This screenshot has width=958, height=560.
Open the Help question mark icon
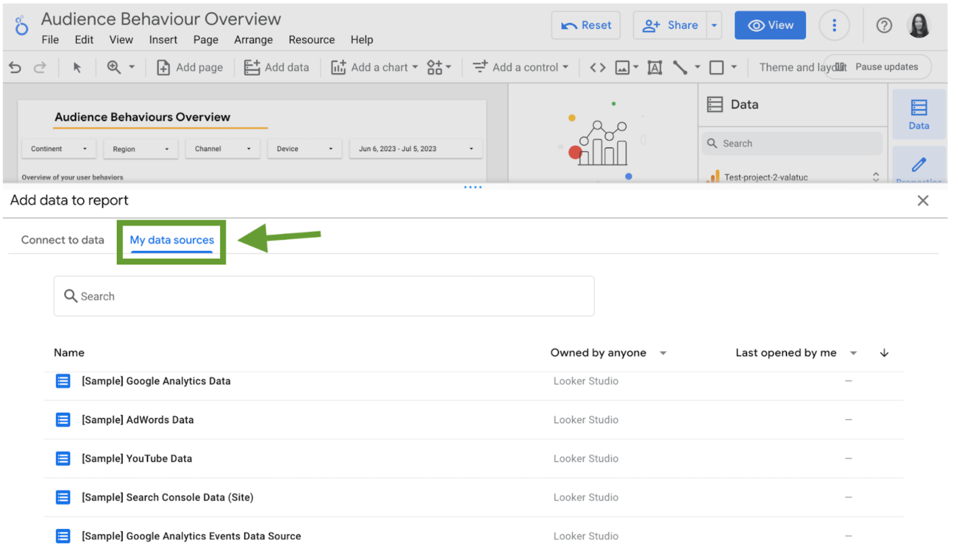pyautogui.click(x=884, y=25)
